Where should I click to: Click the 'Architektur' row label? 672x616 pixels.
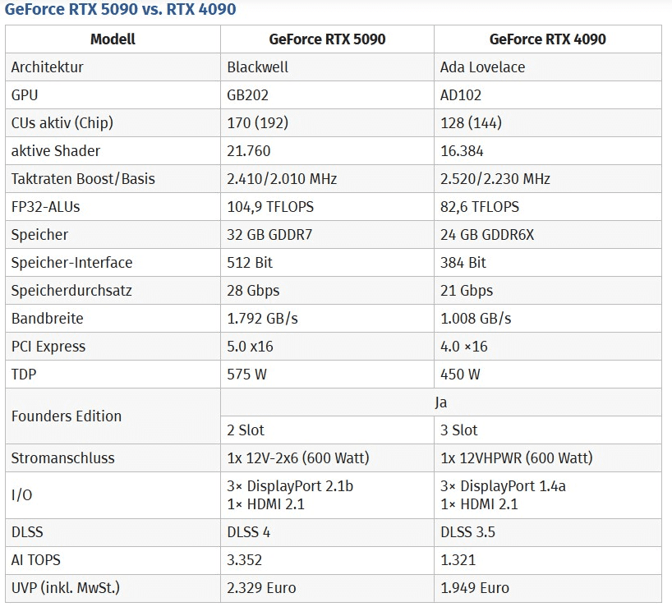(x=47, y=67)
